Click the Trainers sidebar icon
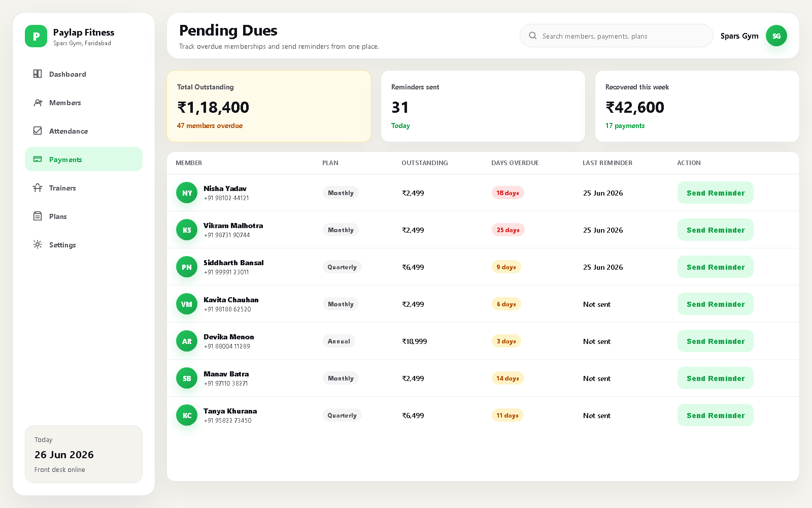Viewport: 812px width, 508px height. click(x=38, y=187)
